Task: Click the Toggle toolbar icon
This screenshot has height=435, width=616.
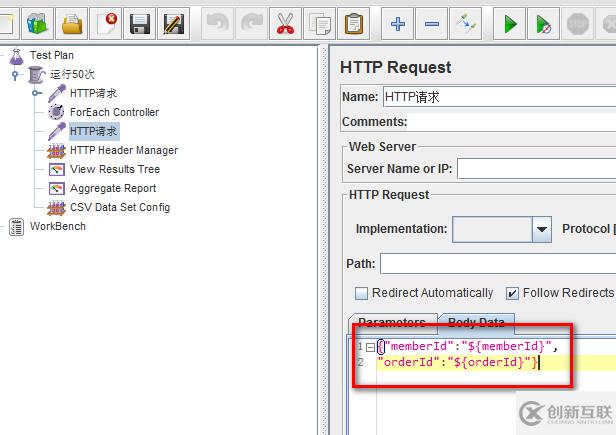Action: [466, 24]
